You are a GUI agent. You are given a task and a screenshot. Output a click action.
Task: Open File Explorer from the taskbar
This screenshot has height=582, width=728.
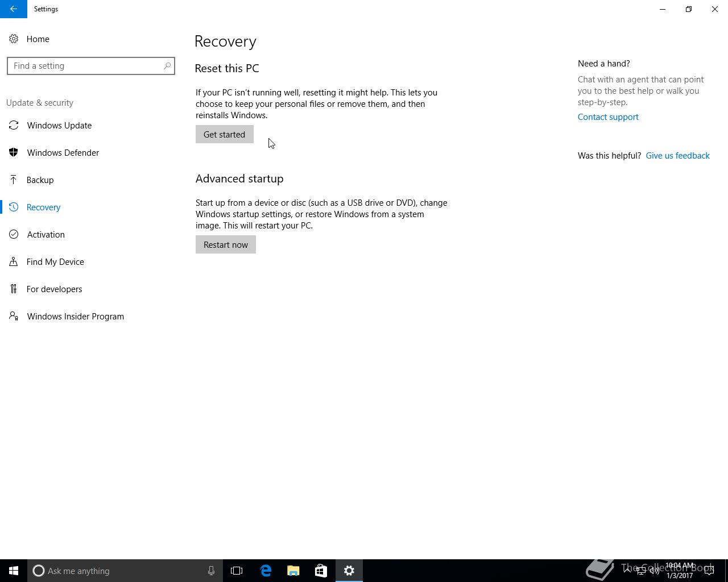[x=293, y=571]
